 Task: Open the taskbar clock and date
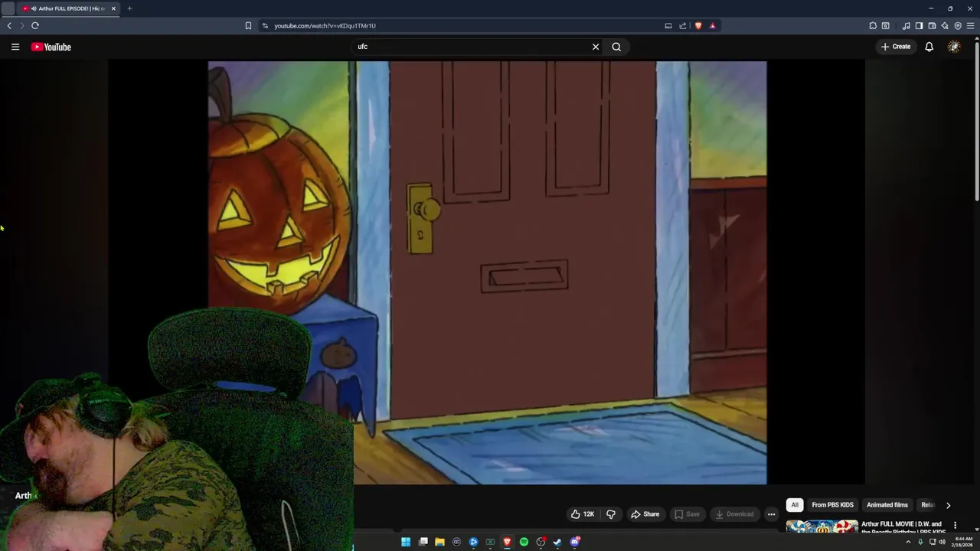[x=961, y=542]
